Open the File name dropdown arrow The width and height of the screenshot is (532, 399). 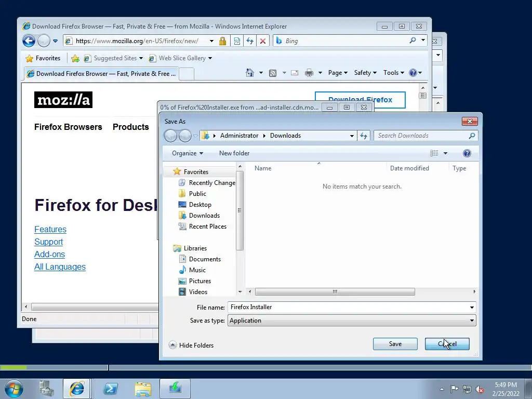tap(472, 308)
